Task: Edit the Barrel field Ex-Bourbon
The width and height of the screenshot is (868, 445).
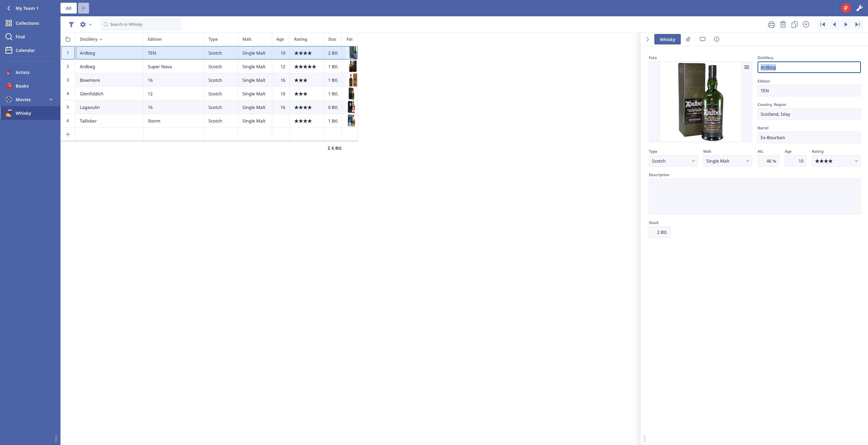Action: click(x=809, y=137)
